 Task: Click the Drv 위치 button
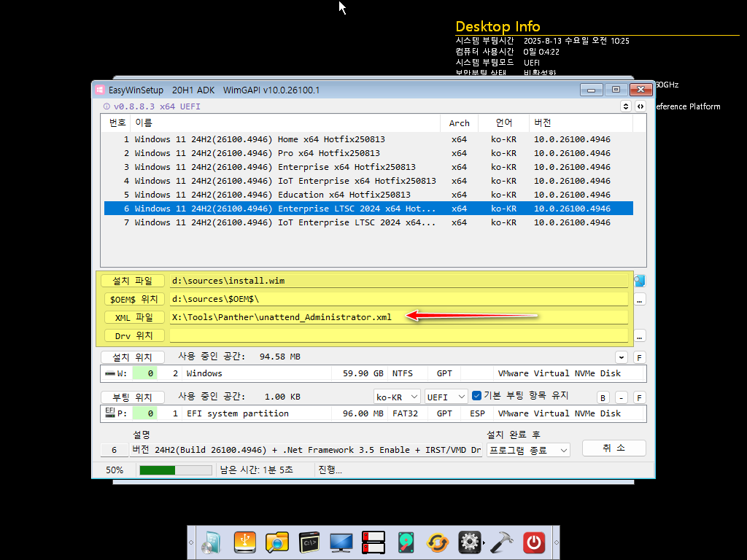click(x=133, y=335)
